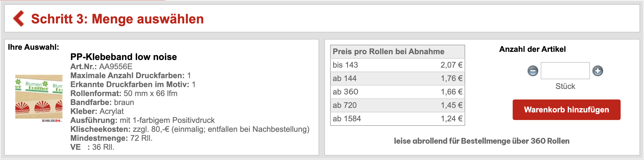Screen dimensions: 644x160
Task: Click the 'Schritt 3: Menge auswählen' heading
Action: [117, 19]
